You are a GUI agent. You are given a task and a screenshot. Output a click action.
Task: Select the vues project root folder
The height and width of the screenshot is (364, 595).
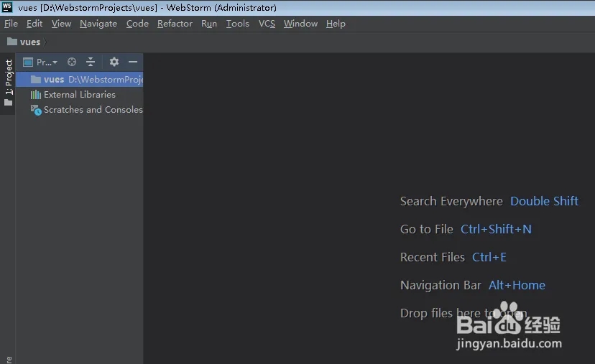[x=79, y=79]
